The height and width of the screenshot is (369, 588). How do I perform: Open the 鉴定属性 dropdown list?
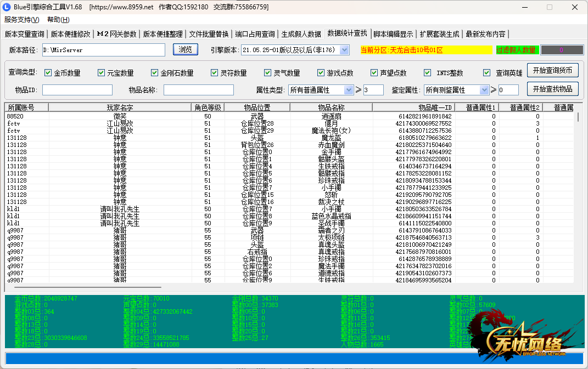click(x=484, y=90)
